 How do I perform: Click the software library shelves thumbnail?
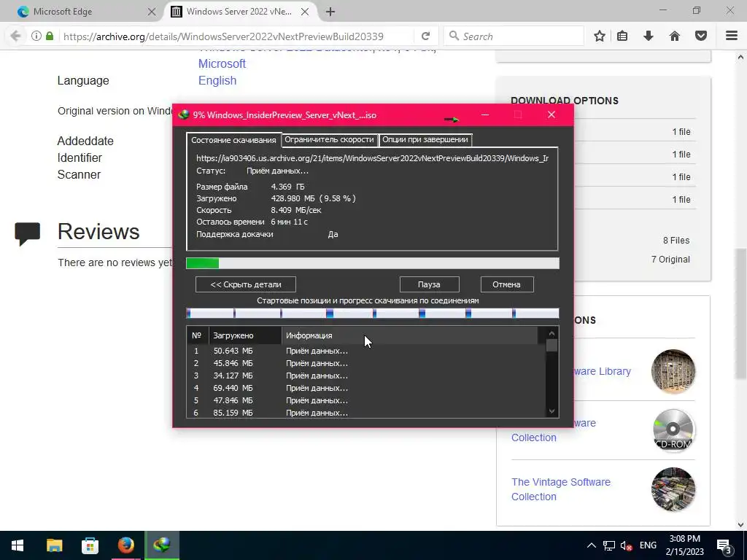click(673, 371)
